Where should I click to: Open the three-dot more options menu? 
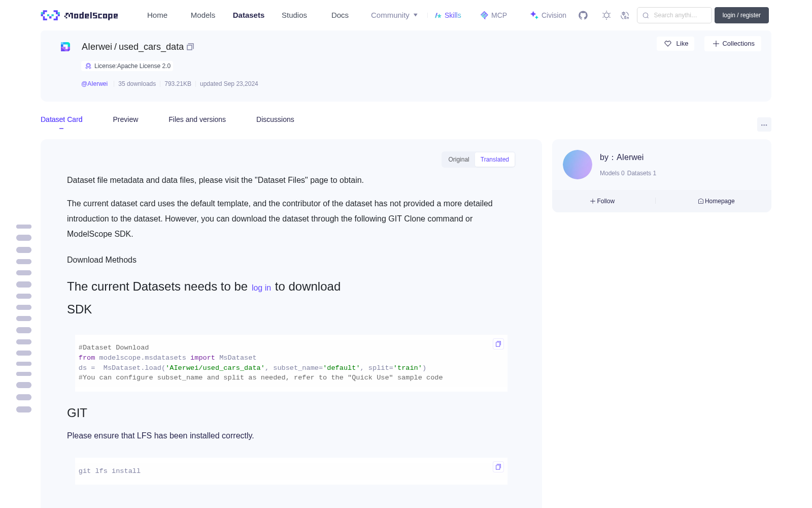point(764,124)
